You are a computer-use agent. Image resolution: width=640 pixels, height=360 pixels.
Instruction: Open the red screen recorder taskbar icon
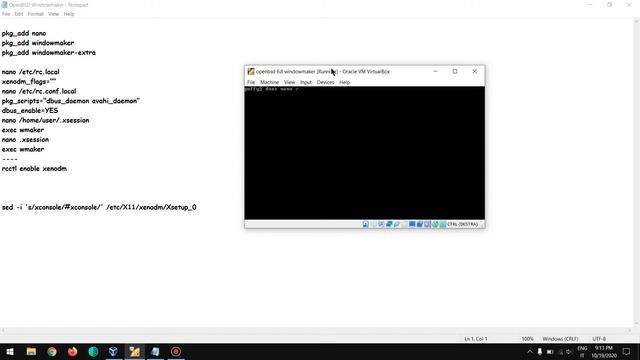pos(176,351)
